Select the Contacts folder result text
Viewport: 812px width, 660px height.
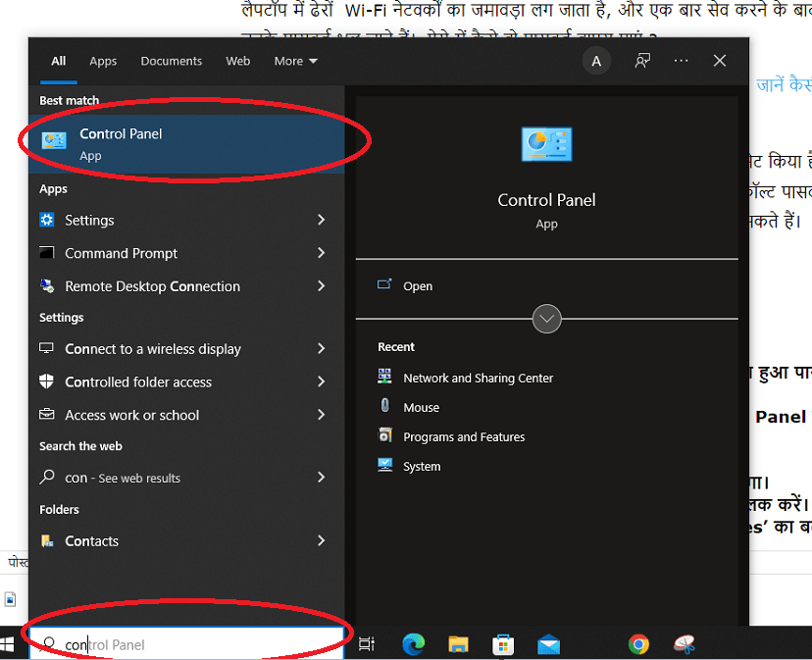click(x=91, y=541)
